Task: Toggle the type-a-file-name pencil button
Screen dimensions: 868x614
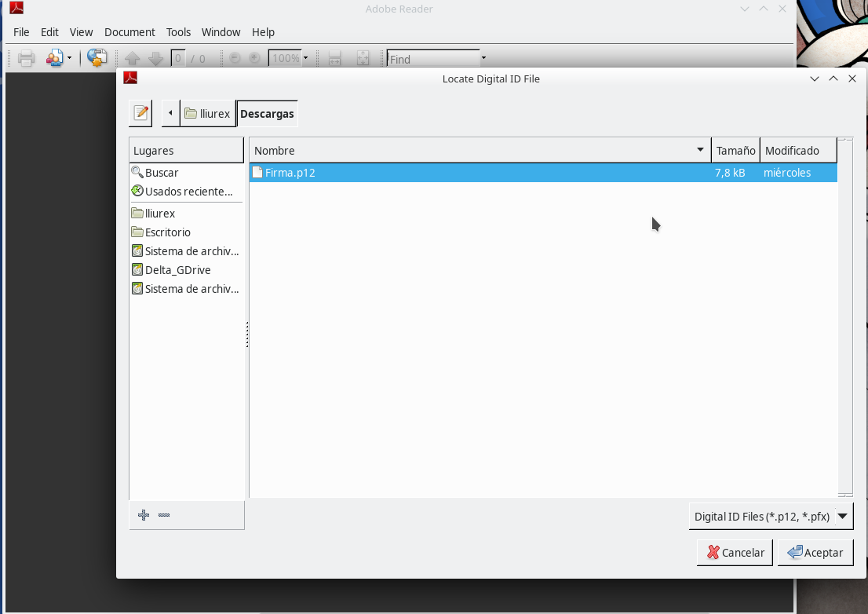Action: (x=140, y=113)
